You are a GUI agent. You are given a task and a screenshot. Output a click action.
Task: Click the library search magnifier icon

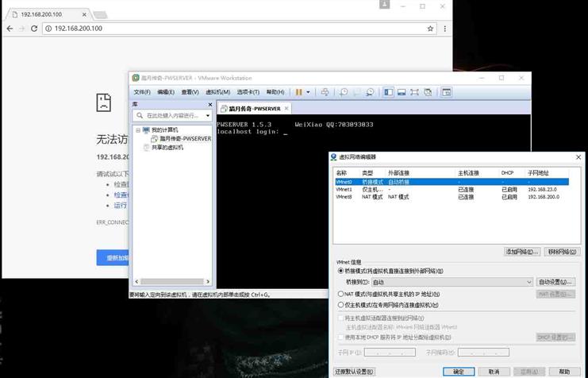(x=140, y=116)
